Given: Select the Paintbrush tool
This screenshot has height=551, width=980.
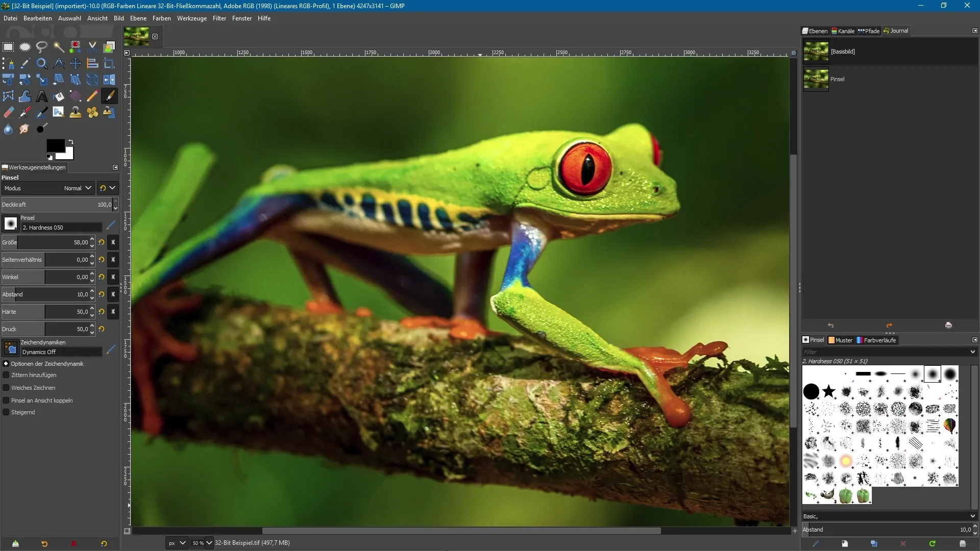Looking at the screenshot, I should [109, 96].
